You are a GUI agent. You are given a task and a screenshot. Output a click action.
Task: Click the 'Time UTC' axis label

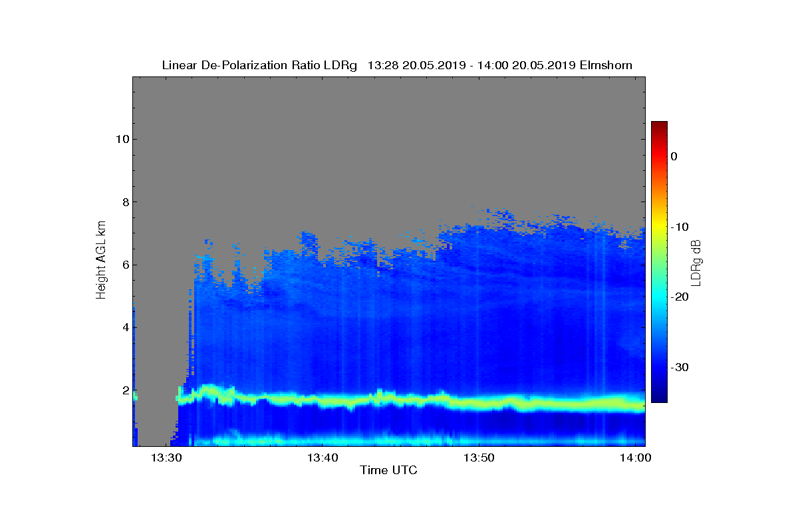pyautogui.click(x=389, y=470)
